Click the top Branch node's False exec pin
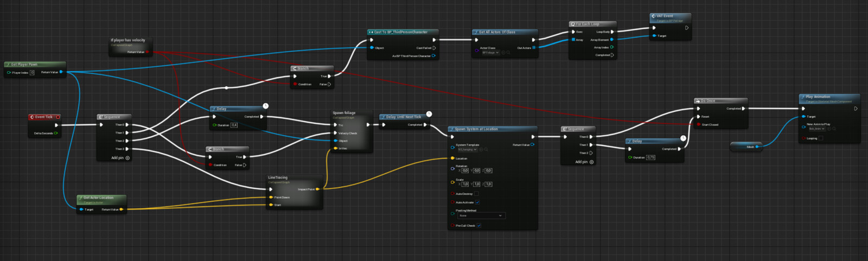868x261 pixels. point(329,84)
